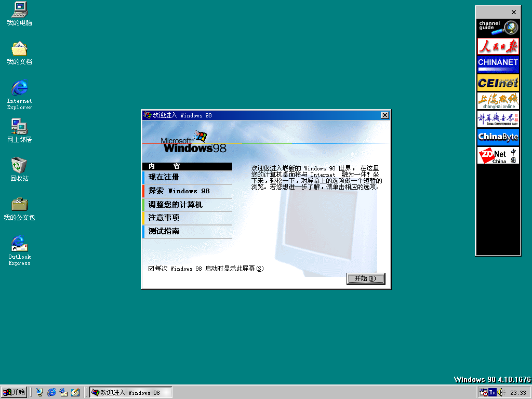This screenshot has width=532, height=399.
Task: Click the 内容 header in welcome dialog
Action: click(x=187, y=166)
